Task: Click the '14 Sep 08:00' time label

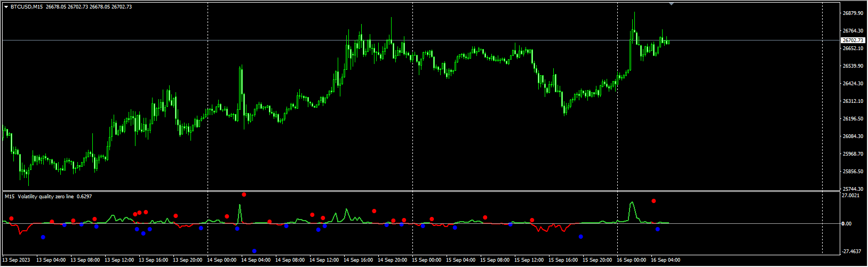Action: [290, 260]
